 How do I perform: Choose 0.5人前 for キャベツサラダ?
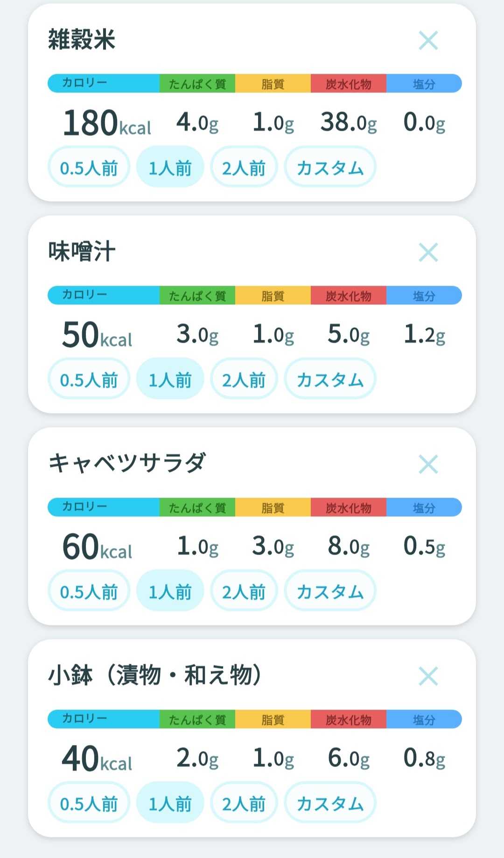click(x=89, y=591)
